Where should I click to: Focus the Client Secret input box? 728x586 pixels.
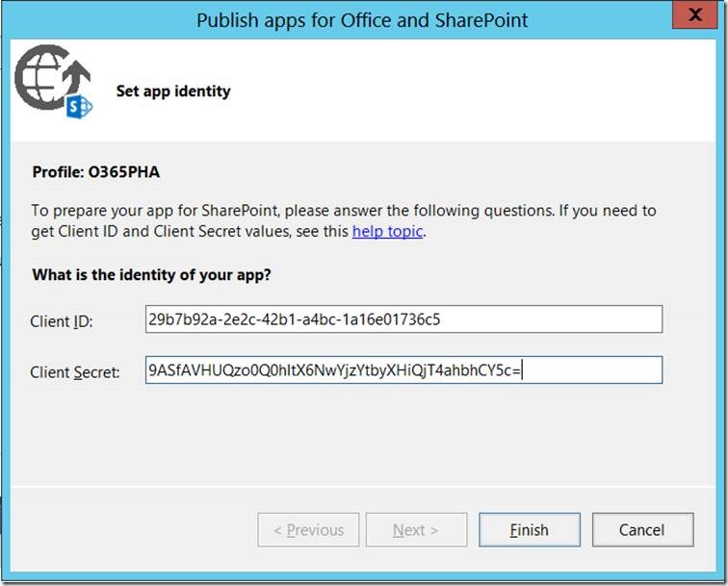(403, 369)
